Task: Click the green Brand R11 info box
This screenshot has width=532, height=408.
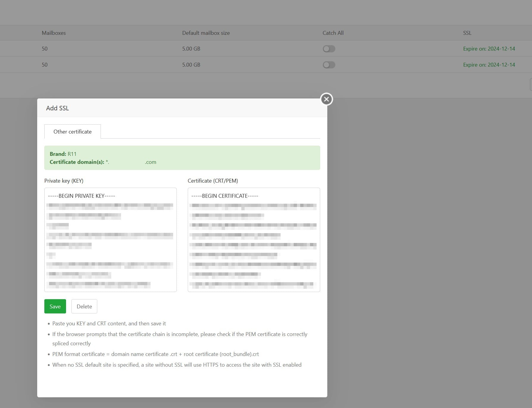Action: pos(182,158)
